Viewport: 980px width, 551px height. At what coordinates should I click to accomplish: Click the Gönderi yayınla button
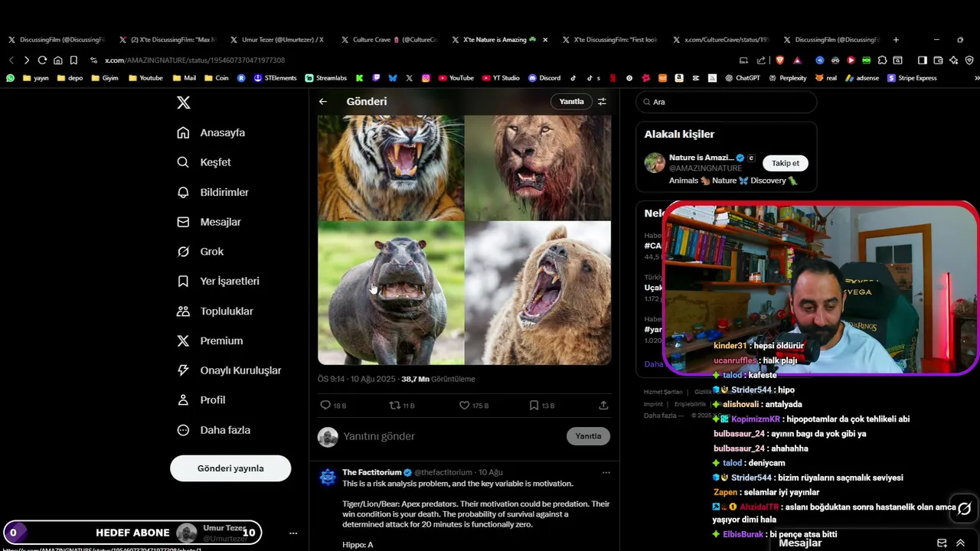230,468
